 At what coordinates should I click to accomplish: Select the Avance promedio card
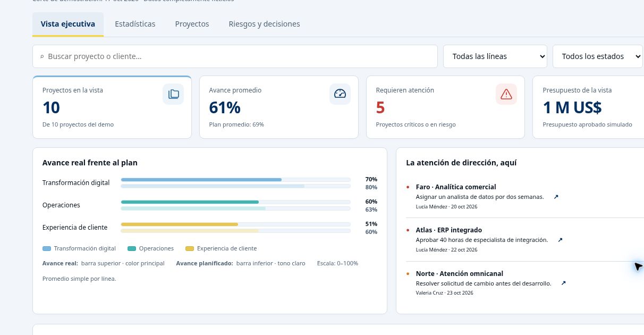point(279,107)
